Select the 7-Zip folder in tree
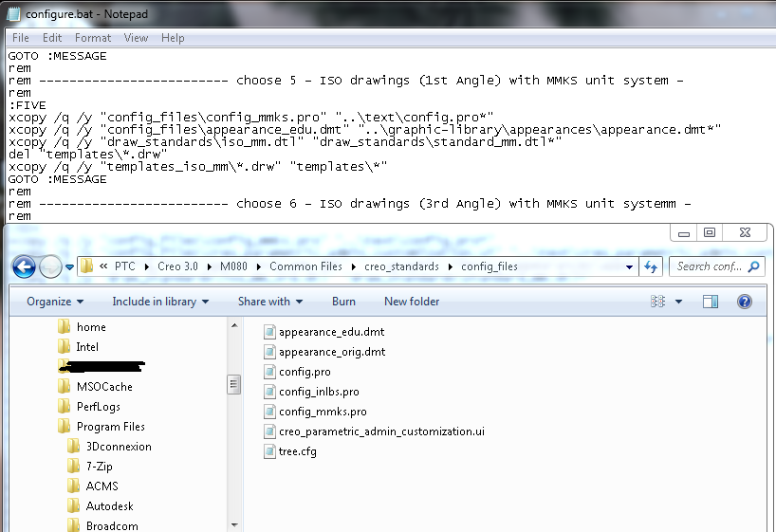The width and height of the screenshot is (776, 532). coord(89,467)
